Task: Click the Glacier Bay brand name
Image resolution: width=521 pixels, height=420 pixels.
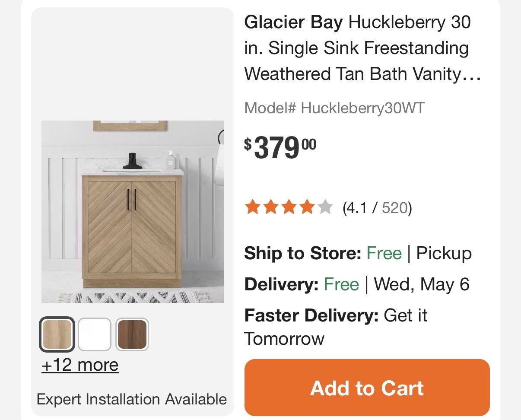Action: click(293, 22)
